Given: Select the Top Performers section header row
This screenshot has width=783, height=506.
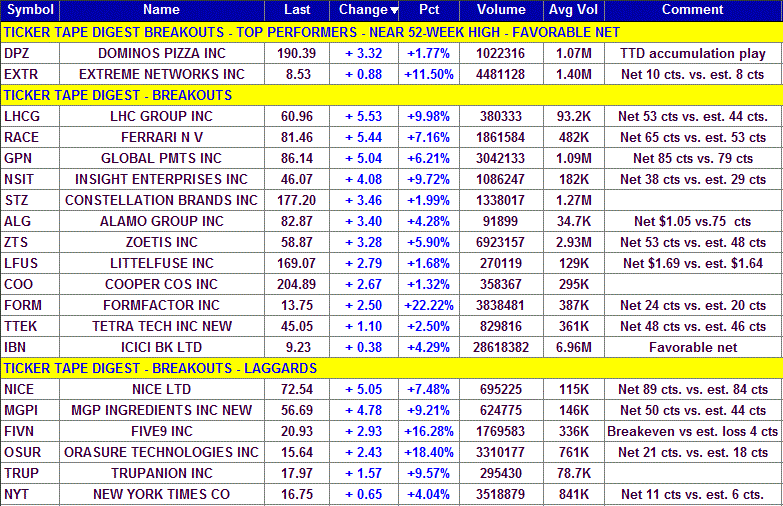Looking at the screenshot, I should [392, 32].
